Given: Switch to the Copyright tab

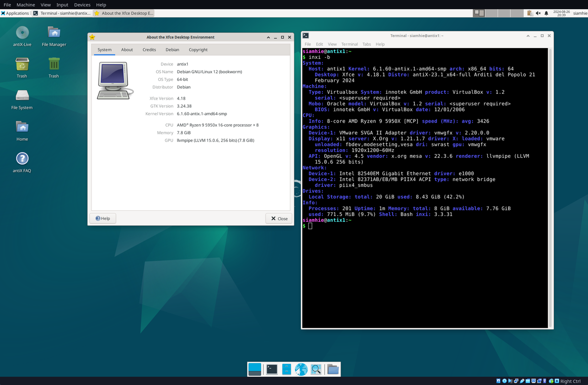Looking at the screenshot, I should (198, 50).
